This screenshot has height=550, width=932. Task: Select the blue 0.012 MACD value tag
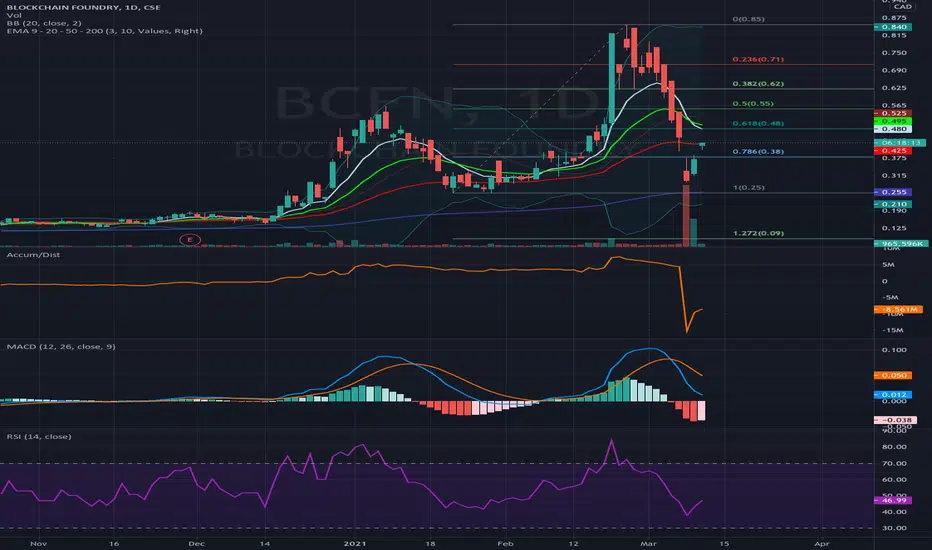[893, 395]
